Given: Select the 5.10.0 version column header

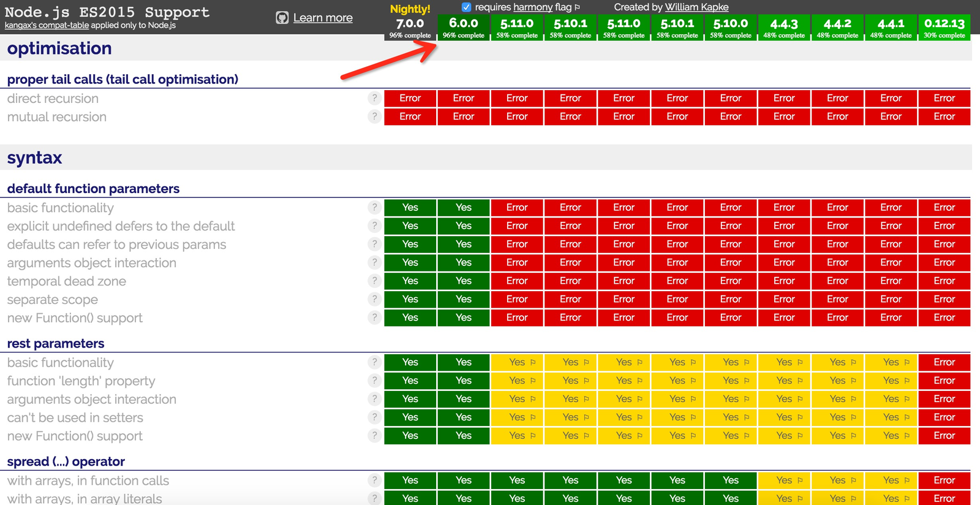Looking at the screenshot, I should [731, 27].
